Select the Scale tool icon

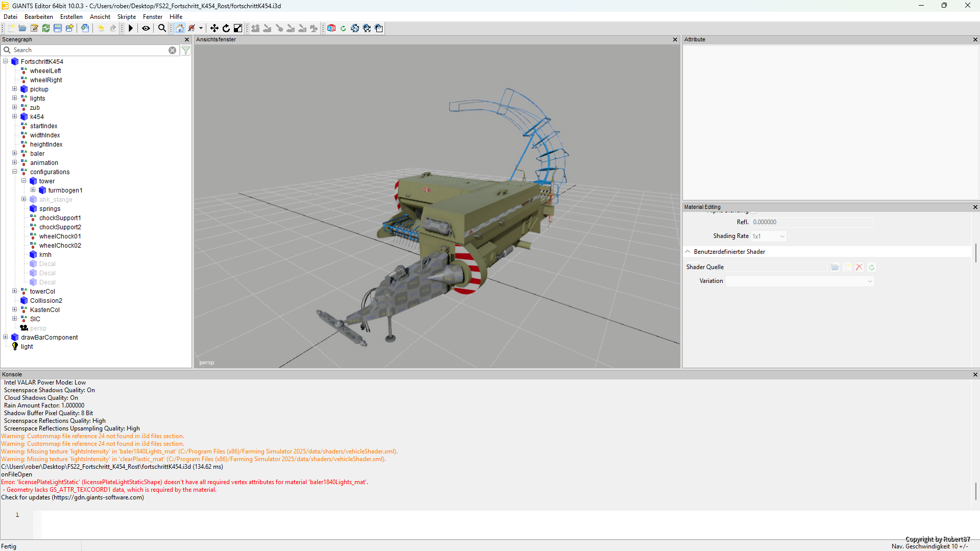(x=238, y=28)
